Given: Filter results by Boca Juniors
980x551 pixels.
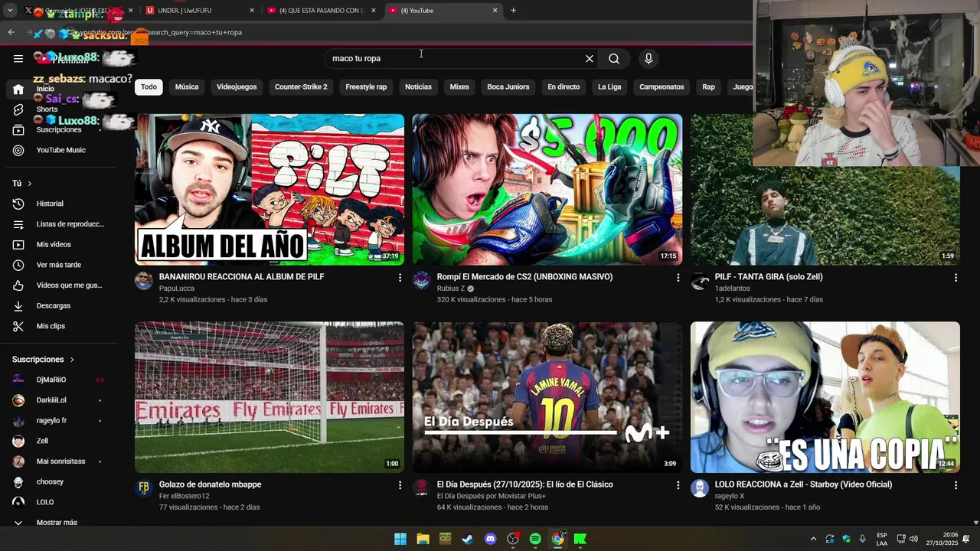Looking at the screenshot, I should point(508,86).
